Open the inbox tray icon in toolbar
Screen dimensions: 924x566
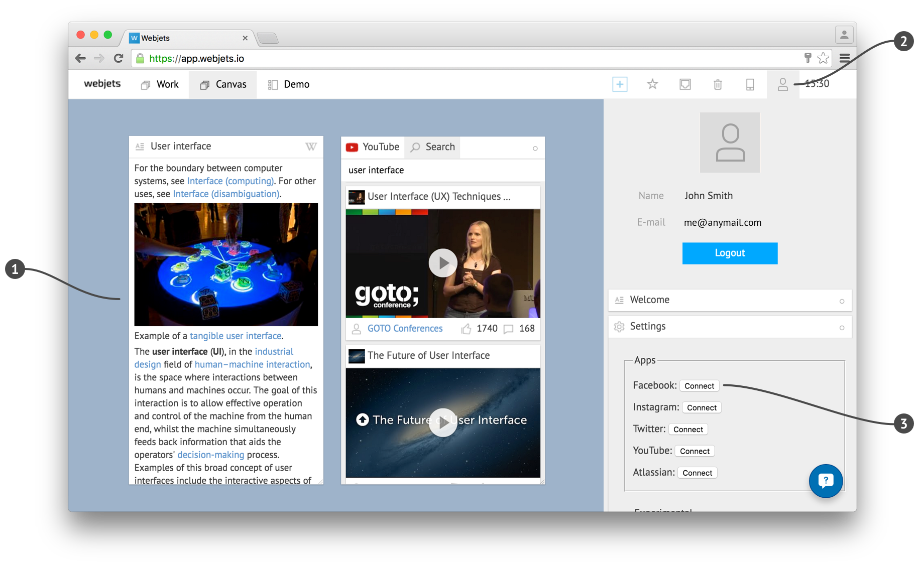pos(685,84)
